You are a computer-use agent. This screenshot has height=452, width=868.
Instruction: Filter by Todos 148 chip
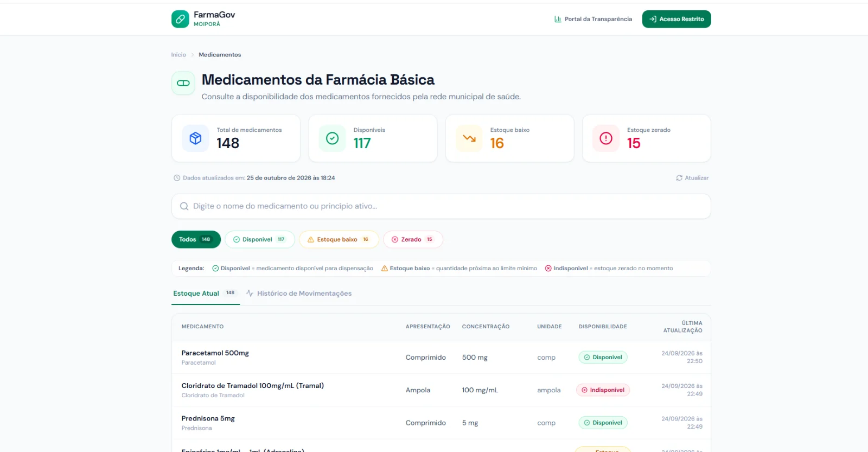coord(196,239)
